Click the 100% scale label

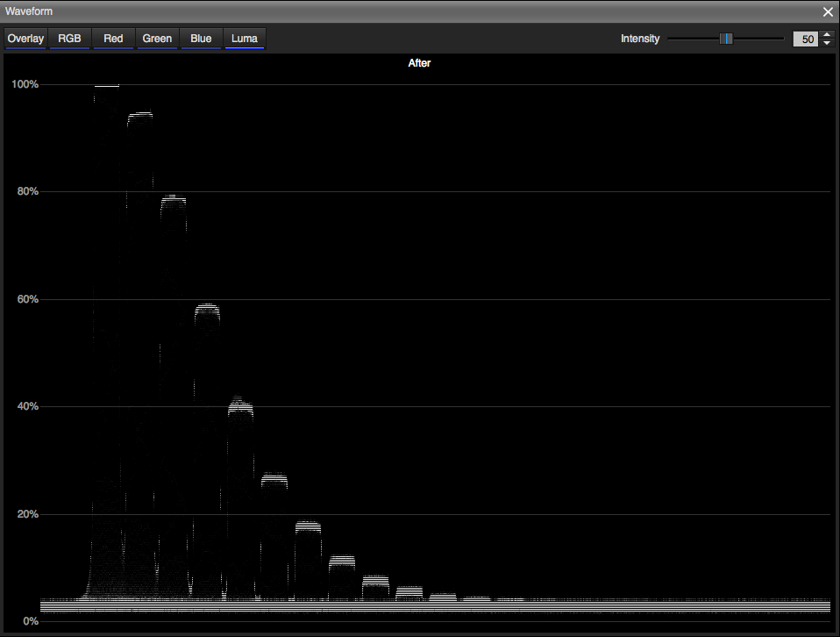(x=25, y=84)
